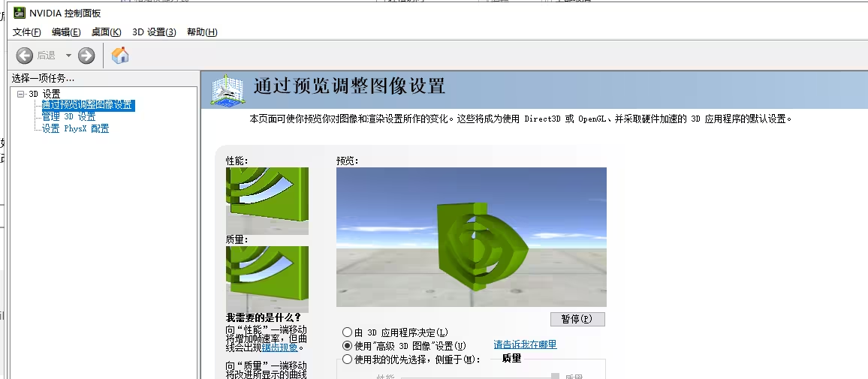Click the 暂停(P) button
Screen dimensions: 868x379
(x=577, y=319)
